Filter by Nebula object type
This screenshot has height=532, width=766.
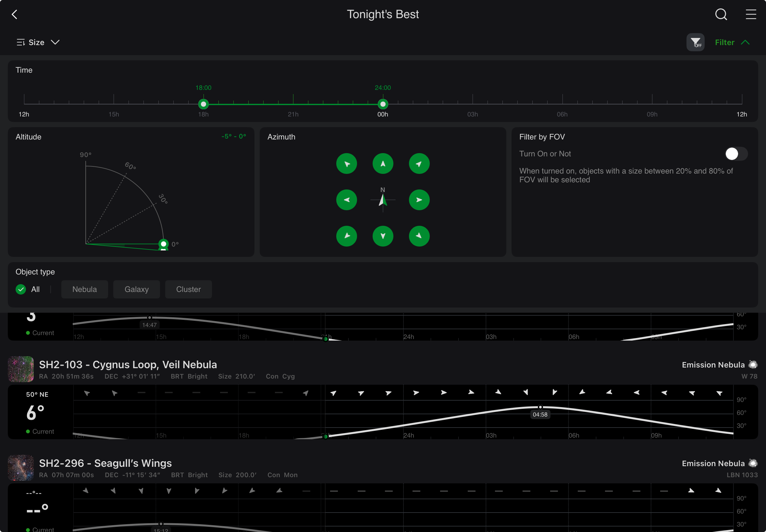click(x=85, y=289)
